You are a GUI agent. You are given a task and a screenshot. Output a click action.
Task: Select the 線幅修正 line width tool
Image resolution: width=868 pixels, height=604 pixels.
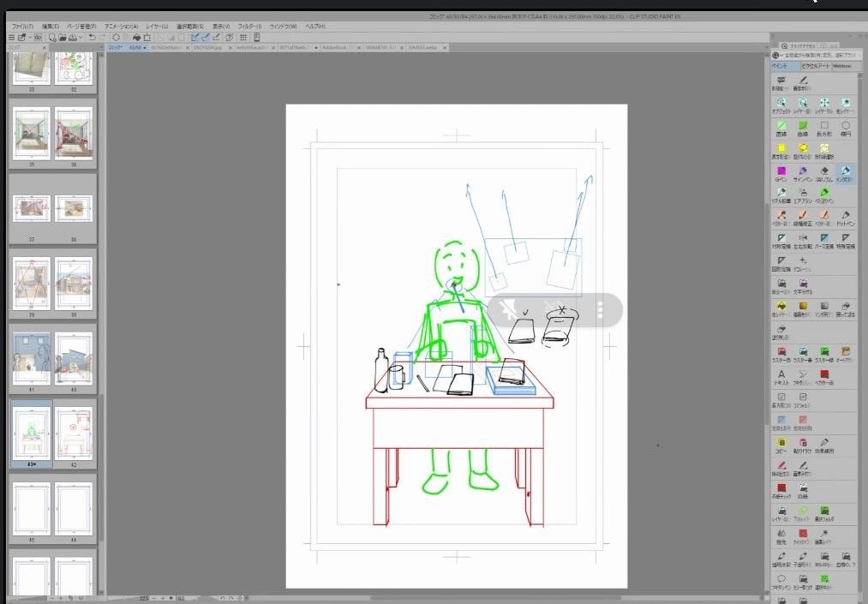tap(803, 218)
